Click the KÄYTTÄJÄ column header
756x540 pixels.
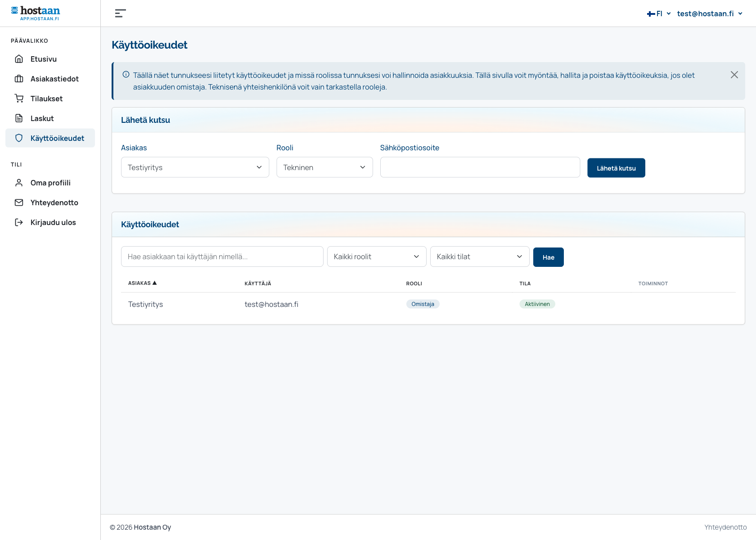pyautogui.click(x=258, y=283)
